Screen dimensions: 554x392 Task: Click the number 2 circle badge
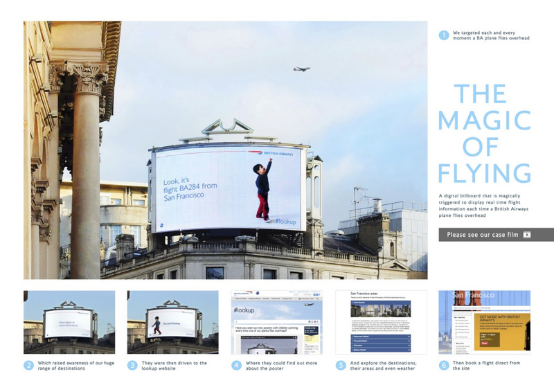click(29, 366)
